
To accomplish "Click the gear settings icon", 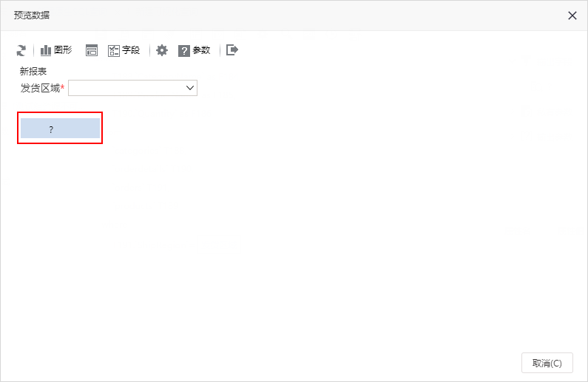I will [x=162, y=50].
